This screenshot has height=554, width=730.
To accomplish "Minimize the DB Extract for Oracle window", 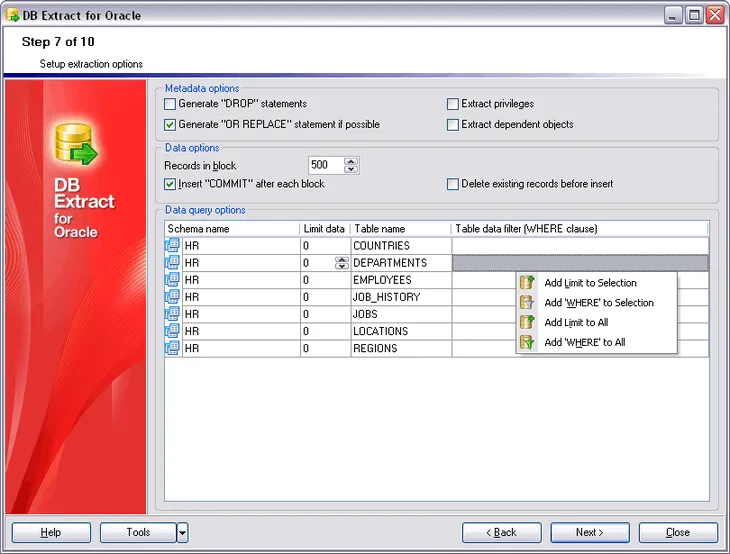I will point(672,15).
